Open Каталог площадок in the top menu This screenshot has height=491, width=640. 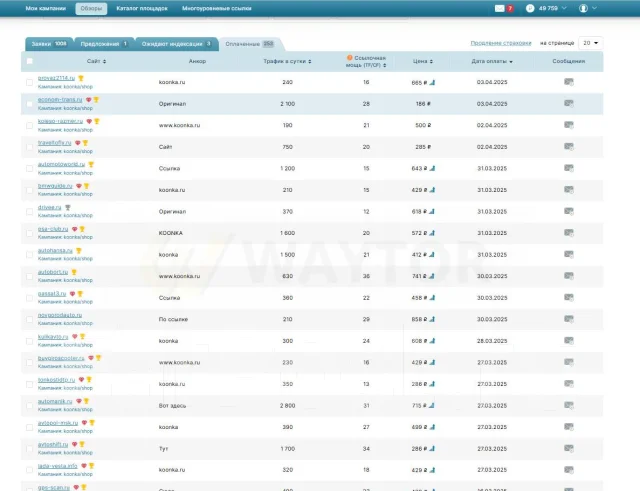click(x=142, y=8)
